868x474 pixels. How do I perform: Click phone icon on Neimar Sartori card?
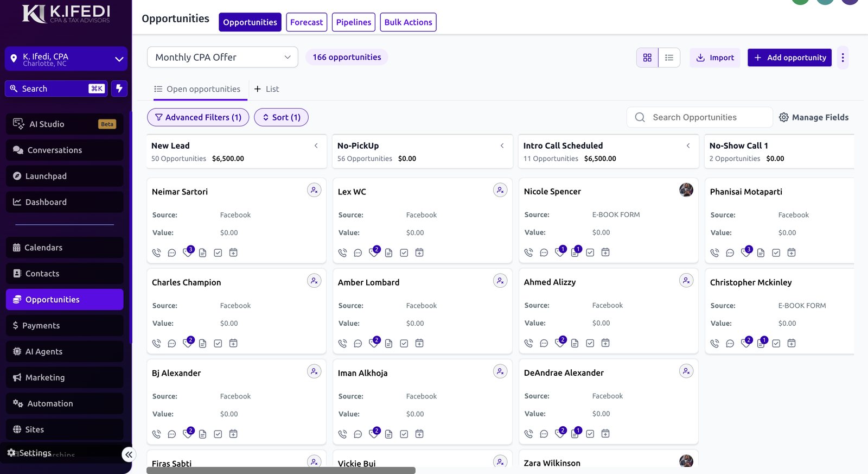coord(157,252)
